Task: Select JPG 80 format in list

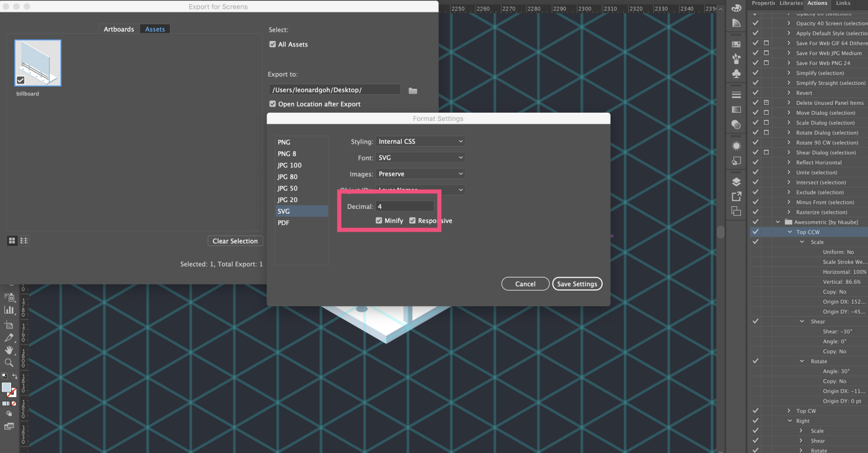Action: pos(301,177)
